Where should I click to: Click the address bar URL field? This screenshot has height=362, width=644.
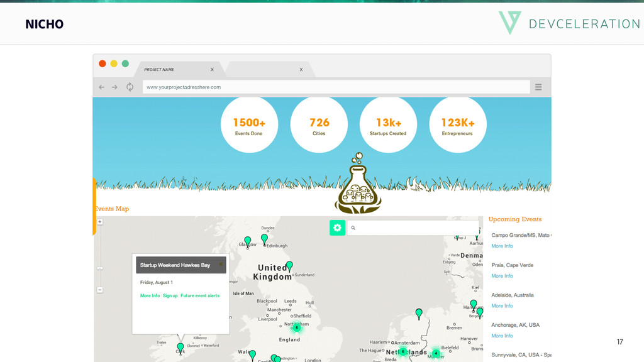tap(336, 87)
